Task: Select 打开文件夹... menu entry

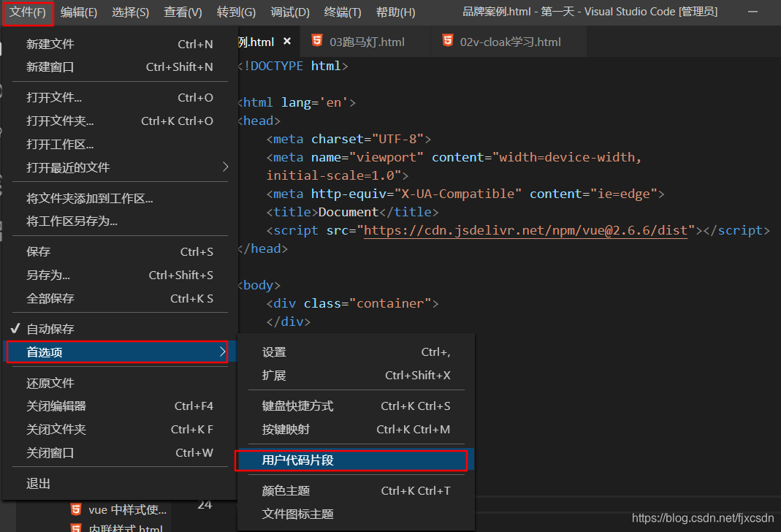Action: [120, 121]
